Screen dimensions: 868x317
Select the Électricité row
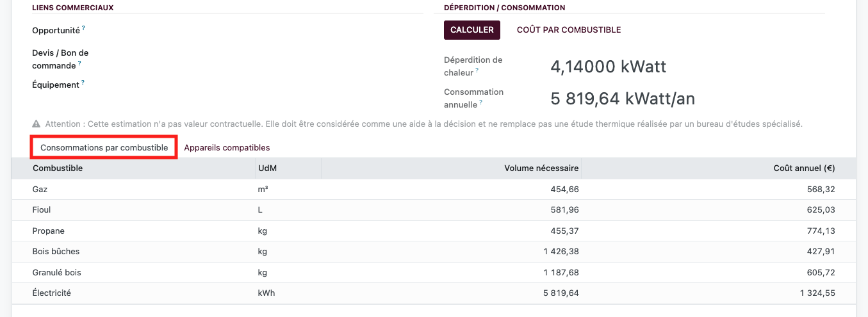click(434, 293)
